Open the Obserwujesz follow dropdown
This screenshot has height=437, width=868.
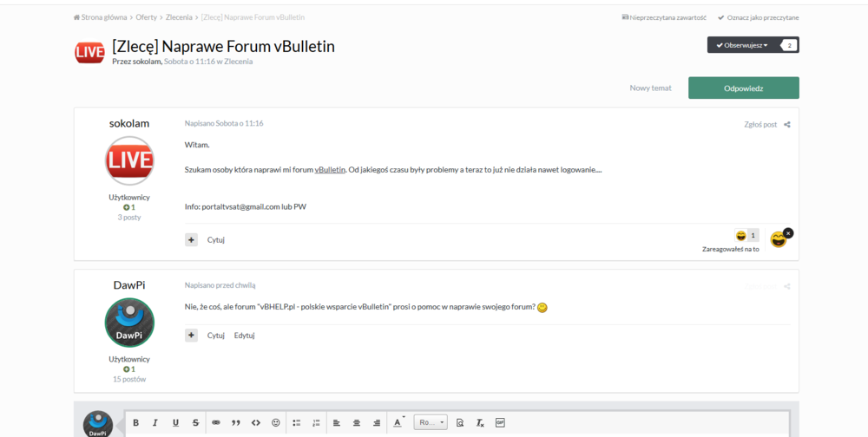coord(742,45)
